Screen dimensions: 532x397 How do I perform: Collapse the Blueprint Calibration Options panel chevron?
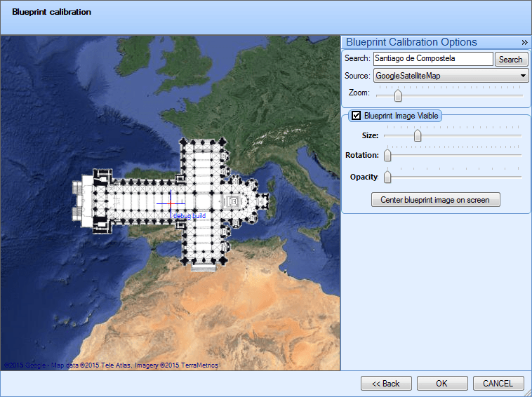(524, 42)
